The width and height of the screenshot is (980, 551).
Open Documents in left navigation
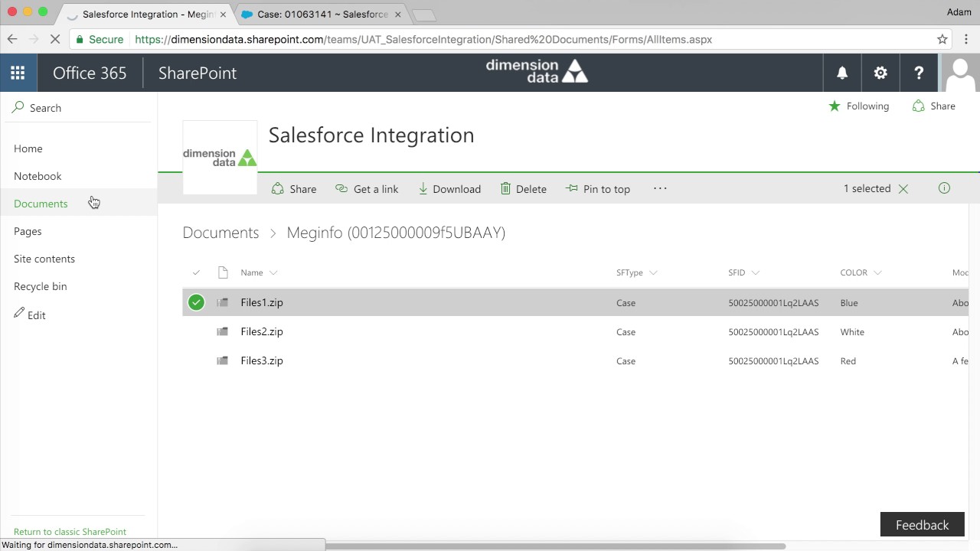coord(41,204)
